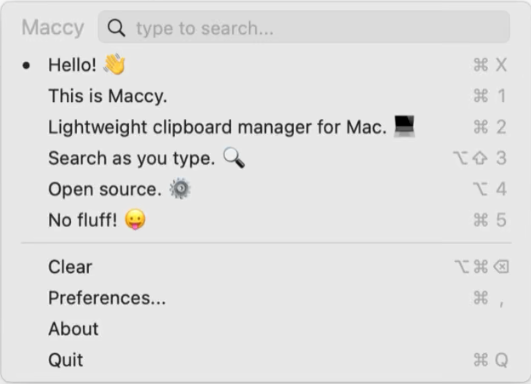Open the About menu item
Viewport: 531px width, 384px height.
(266, 329)
